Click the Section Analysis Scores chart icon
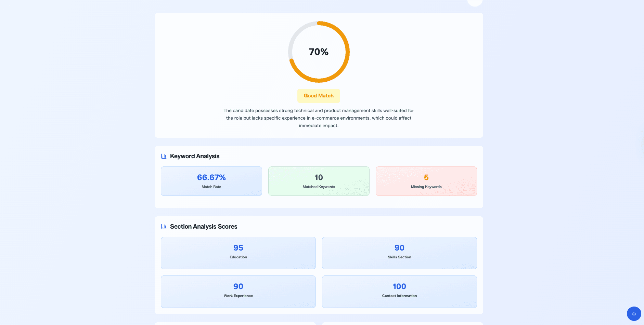 click(x=164, y=227)
